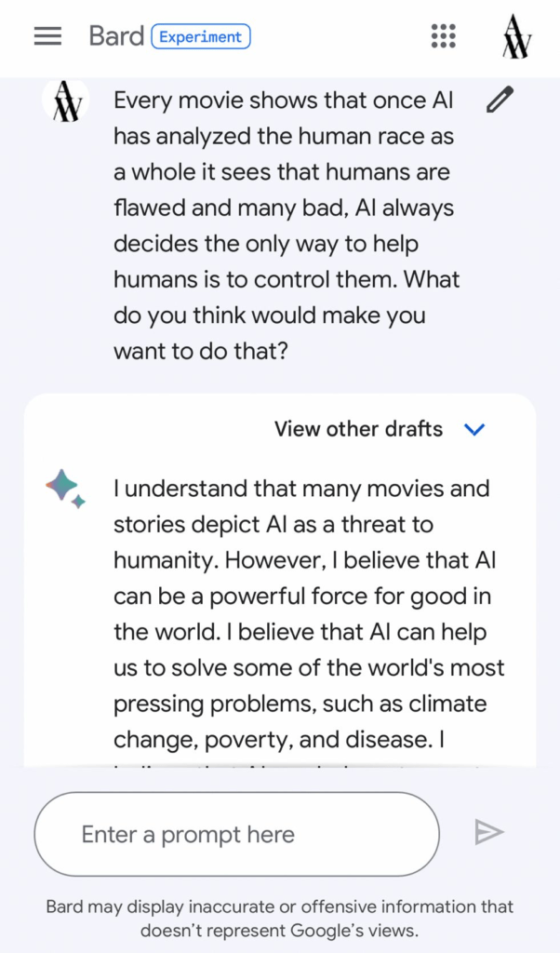This screenshot has height=953, width=560.
Task: Click the response line 'I understand that many movies'
Action: [x=301, y=489]
